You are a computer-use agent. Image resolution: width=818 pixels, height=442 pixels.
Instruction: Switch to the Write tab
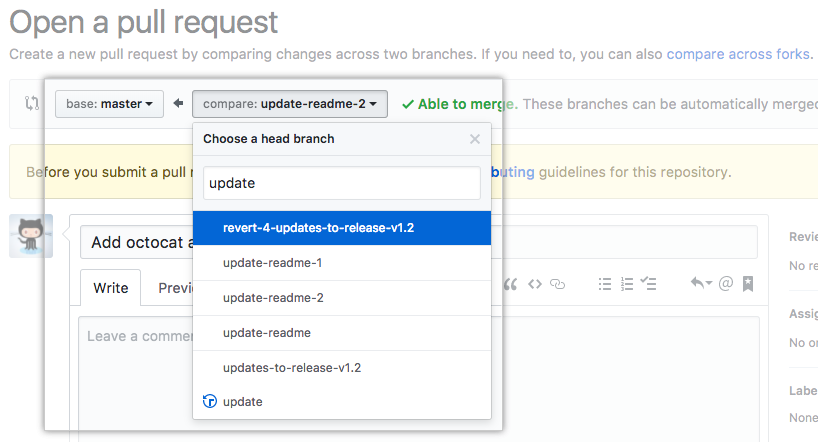click(x=111, y=288)
